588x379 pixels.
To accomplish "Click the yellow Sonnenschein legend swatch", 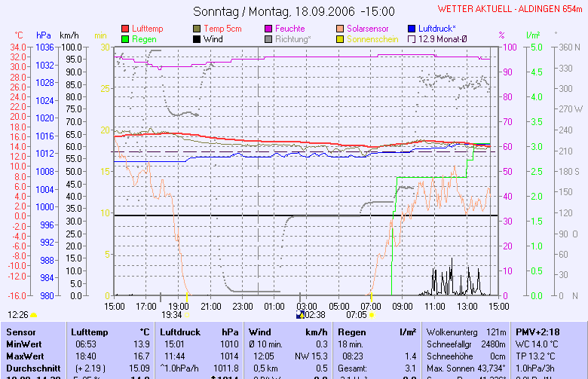I will (x=340, y=38).
